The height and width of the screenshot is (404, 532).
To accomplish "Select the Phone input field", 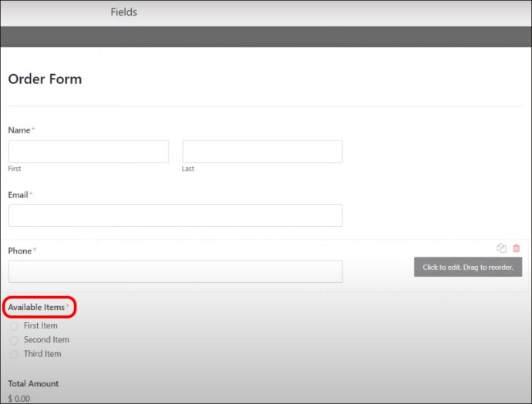I will coord(175,271).
